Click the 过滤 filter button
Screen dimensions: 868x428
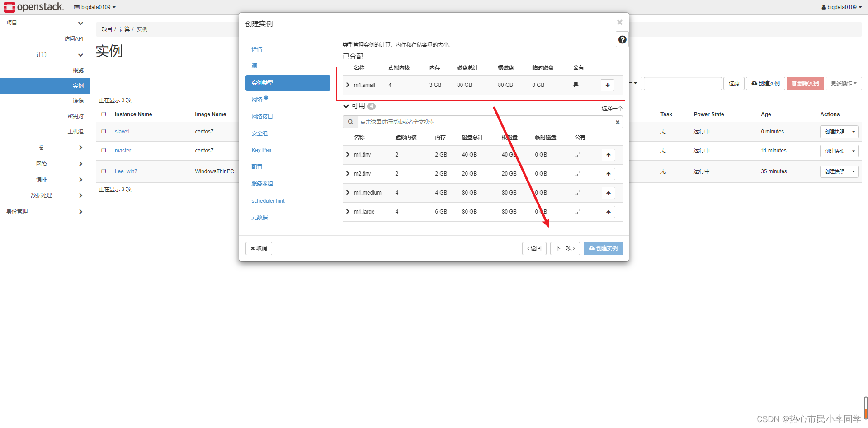(x=734, y=83)
